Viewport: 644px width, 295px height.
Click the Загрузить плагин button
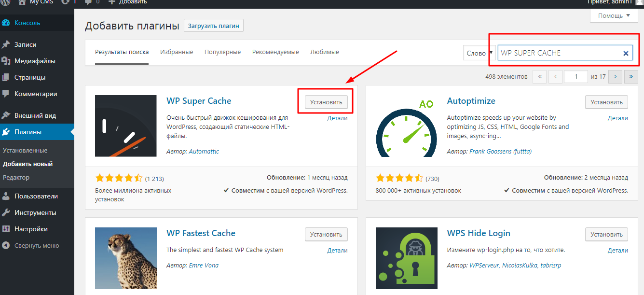(x=214, y=26)
